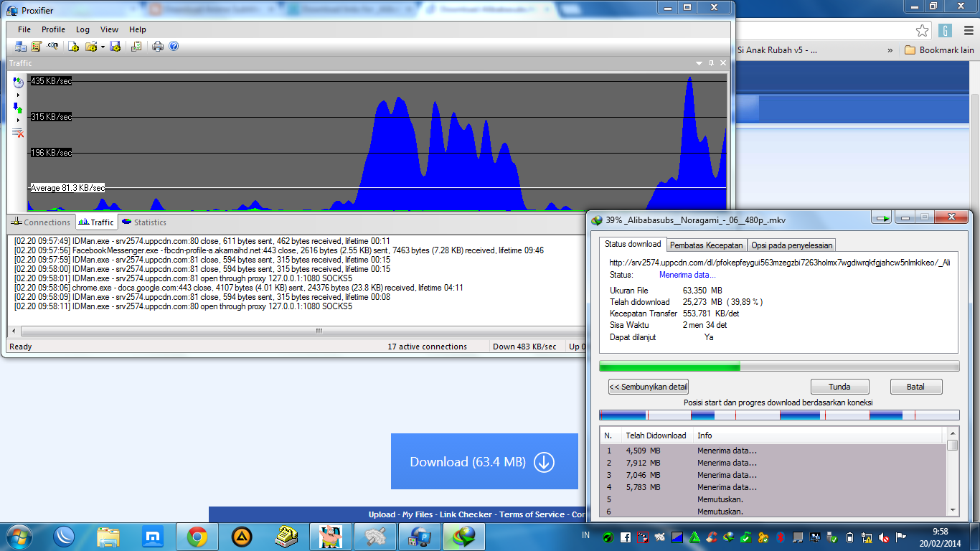Image resolution: width=980 pixels, height=551 pixels.
Task: Save profile floppy disk icon
Action: point(115,46)
